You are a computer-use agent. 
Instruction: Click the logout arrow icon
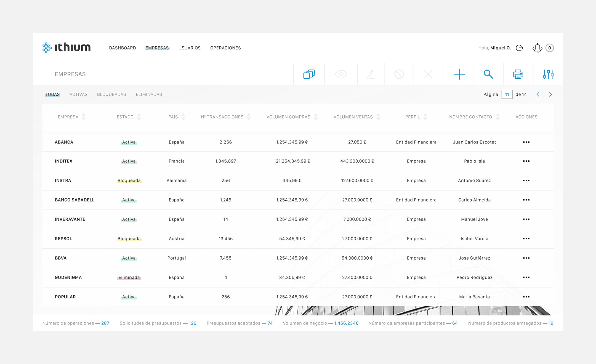click(x=520, y=48)
